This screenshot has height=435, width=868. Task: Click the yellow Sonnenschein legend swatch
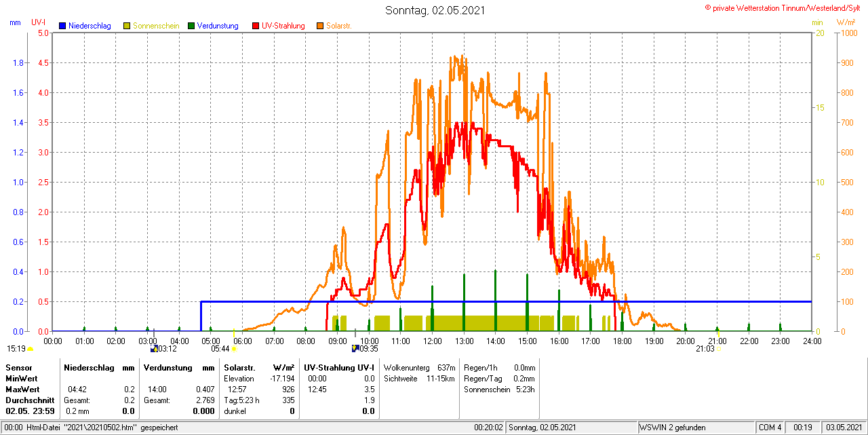click(127, 26)
